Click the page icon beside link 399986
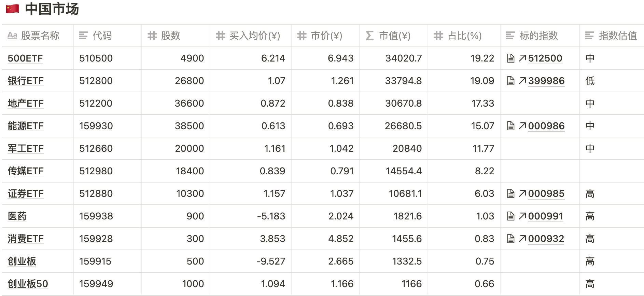Viewport: 644px width, 296px height. [510, 81]
